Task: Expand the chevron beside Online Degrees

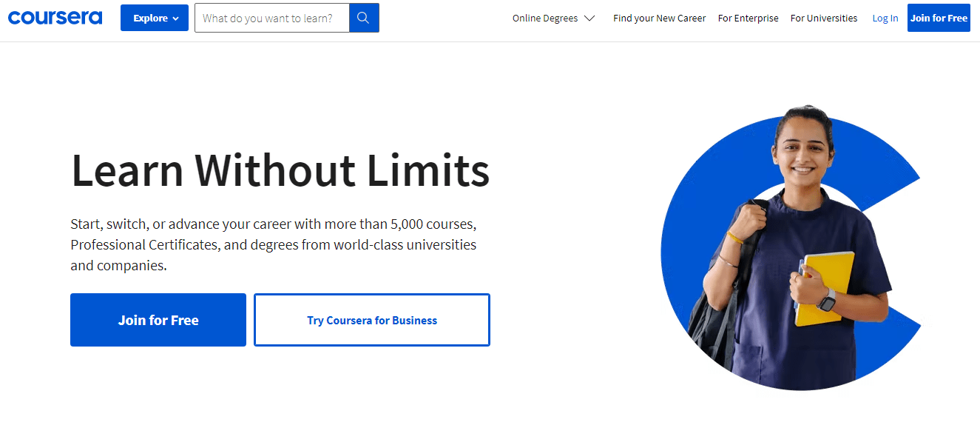Action: pos(589,19)
